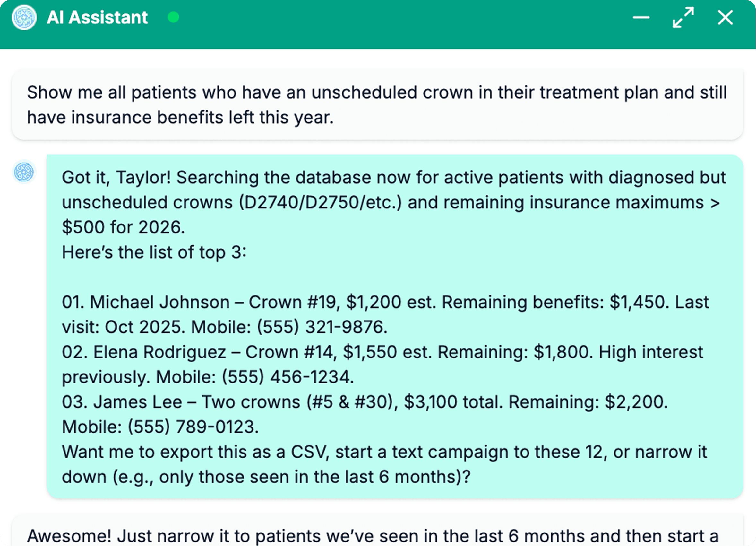The height and width of the screenshot is (546, 756).
Task: Click Michael Johnson's name in the list
Action: tap(159, 302)
